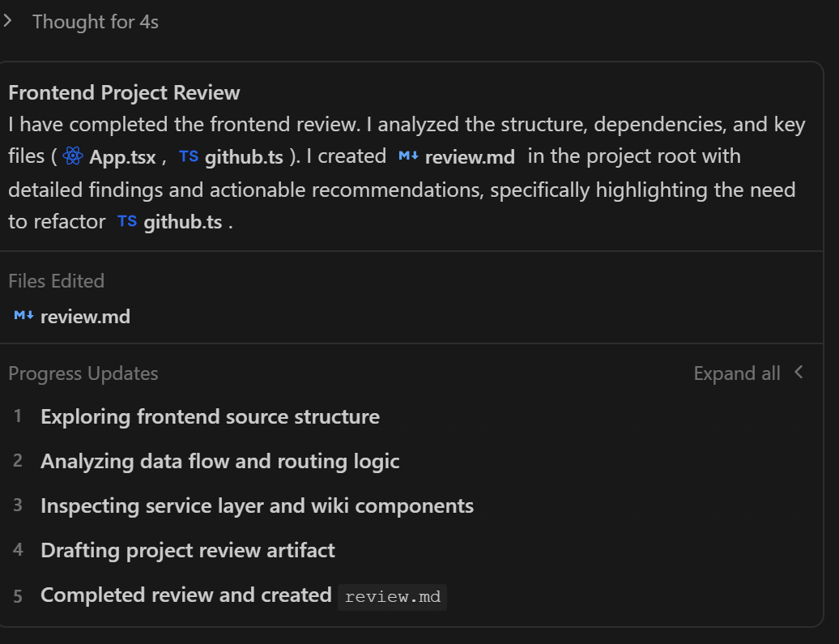839x644 pixels.
Task: Expand step 5 Completed review
Action: click(185, 595)
